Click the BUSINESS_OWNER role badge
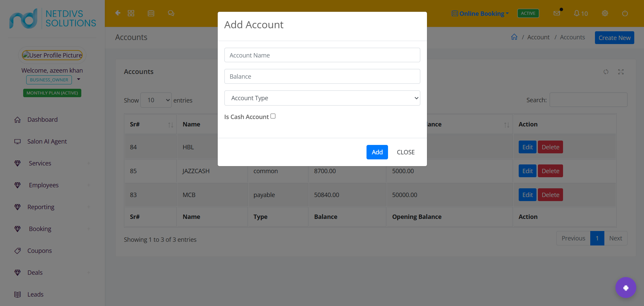This screenshot has height=306, width=644. (49, 80)
